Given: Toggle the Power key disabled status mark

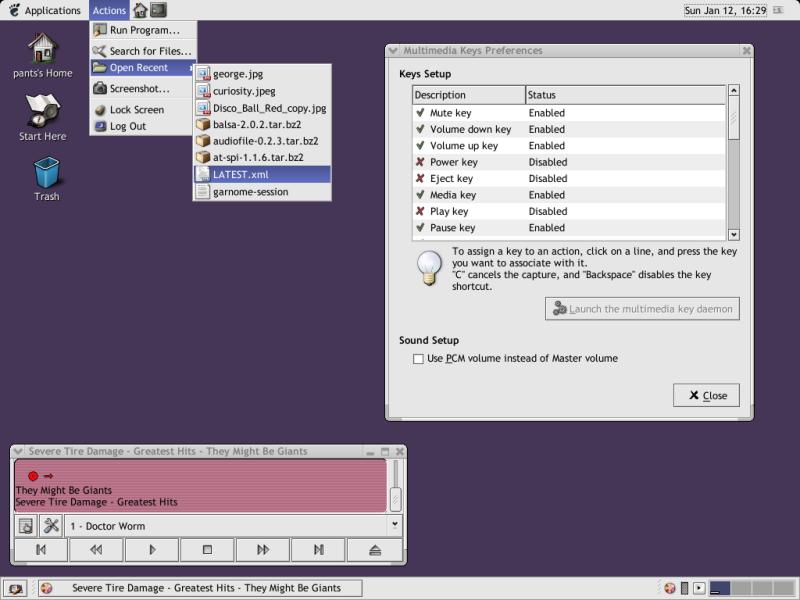Looking at the screenshot, I should coord(420,162).
